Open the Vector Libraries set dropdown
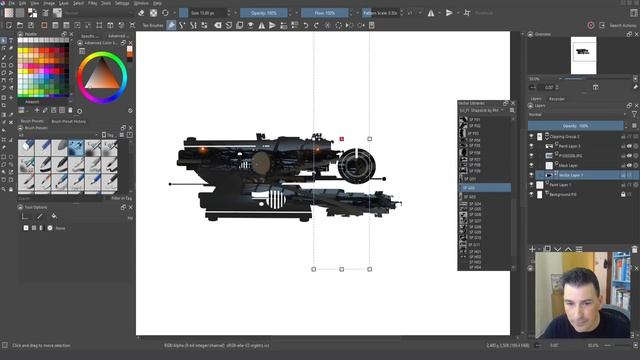The height and width of the screenshot is (360, 640). coord(482,111)
